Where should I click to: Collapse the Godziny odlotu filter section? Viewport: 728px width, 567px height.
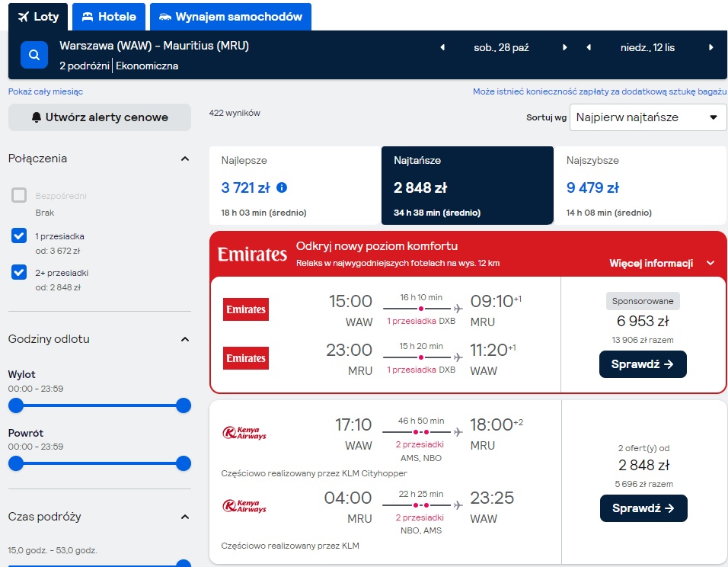click(185, 339)
